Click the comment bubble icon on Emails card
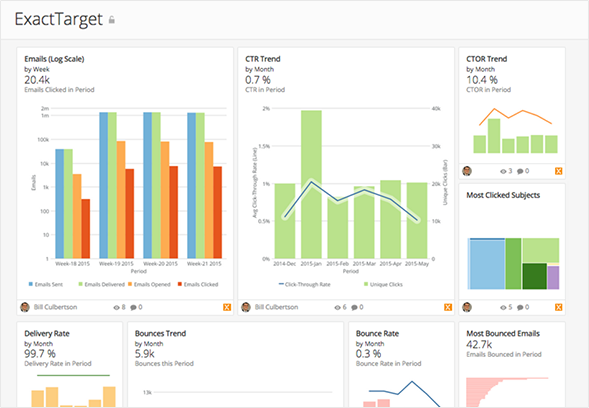The image size is (589, 408). tap(133, 307)
